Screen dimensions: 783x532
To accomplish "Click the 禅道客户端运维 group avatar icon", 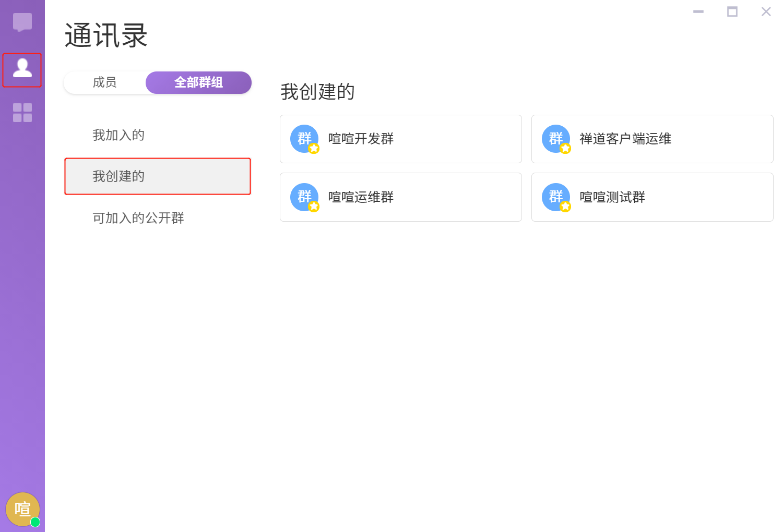I will coord(556,139).
